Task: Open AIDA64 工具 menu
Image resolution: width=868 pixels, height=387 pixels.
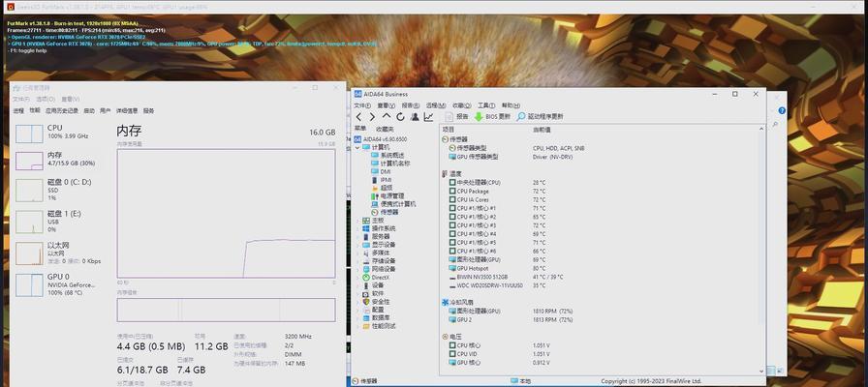Action: click(x=486, y=105)
